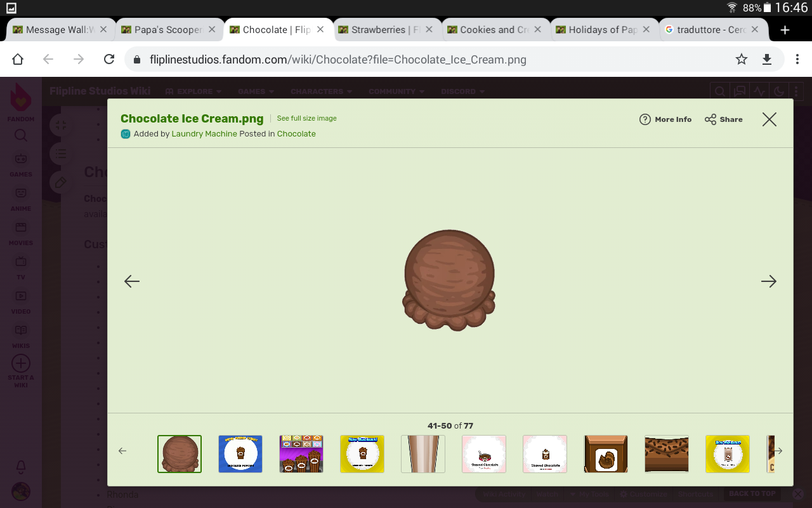The width and height of the screenshot is (812, 508).
Task: Expand the Games dropdown in the wiki header
Action: click(x=256, y=91)
